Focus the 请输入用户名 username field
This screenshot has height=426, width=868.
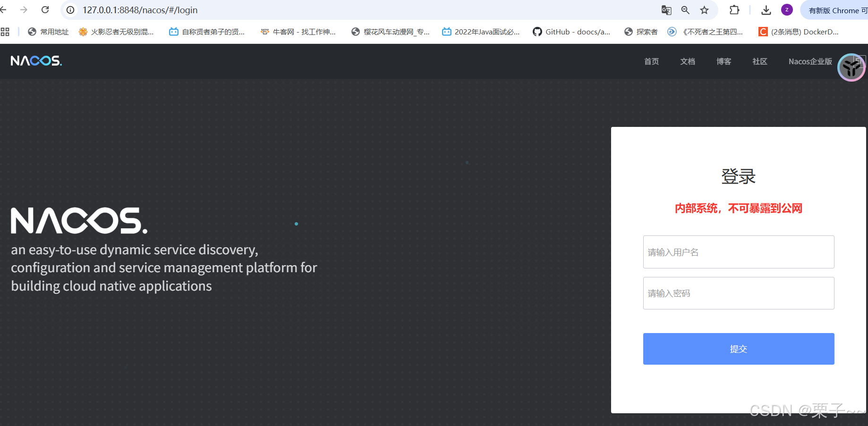tap(739, 252)
